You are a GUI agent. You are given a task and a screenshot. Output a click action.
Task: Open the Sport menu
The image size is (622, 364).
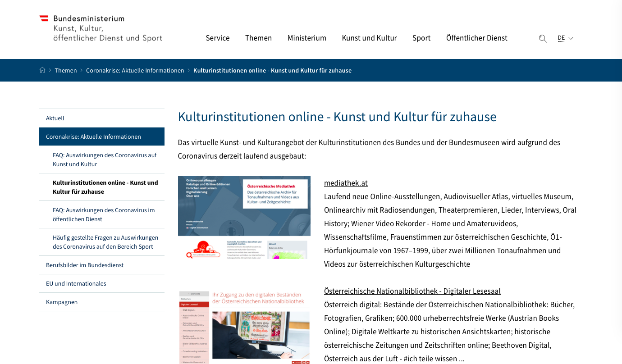421,38
